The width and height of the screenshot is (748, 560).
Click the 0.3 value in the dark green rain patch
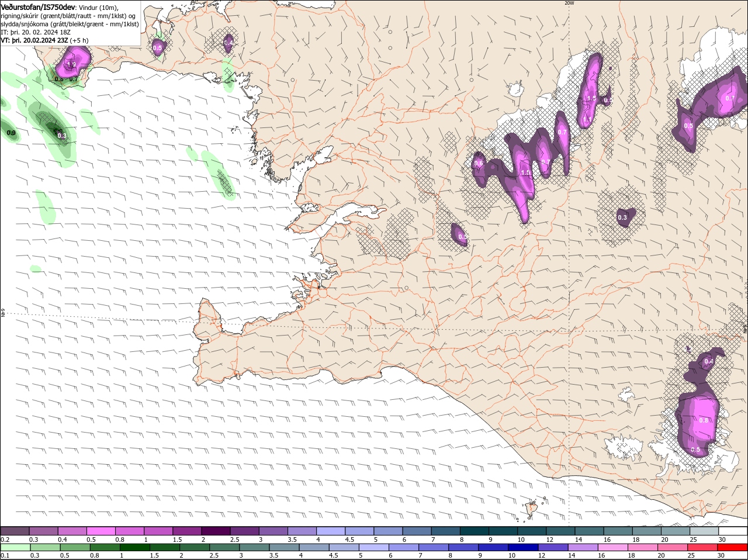[62, 136]
